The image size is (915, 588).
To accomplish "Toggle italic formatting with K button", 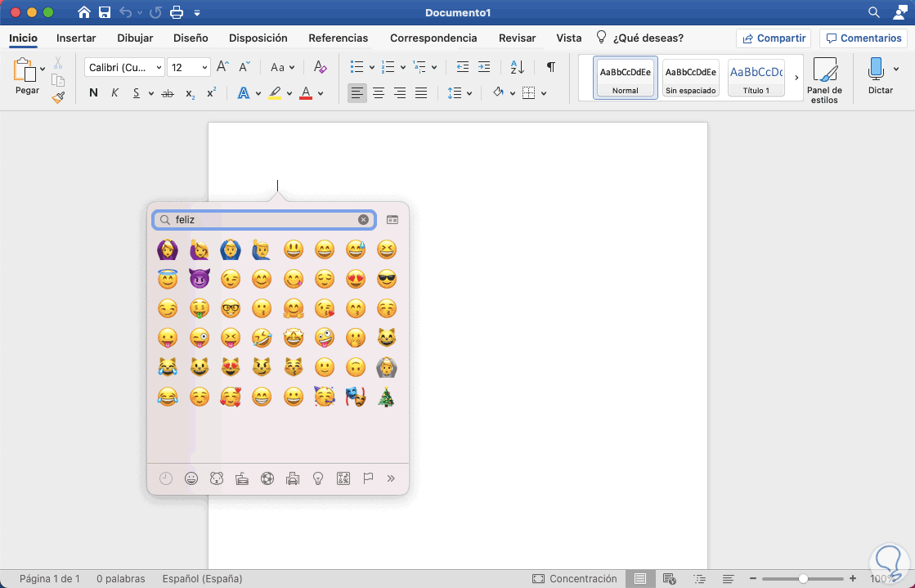I will (114, 93).
